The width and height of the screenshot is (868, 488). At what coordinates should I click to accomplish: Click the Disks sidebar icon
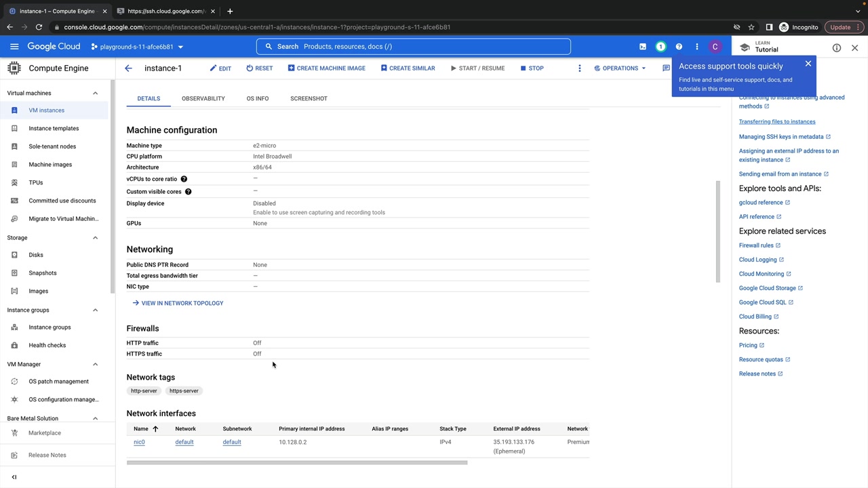(14, 255)
